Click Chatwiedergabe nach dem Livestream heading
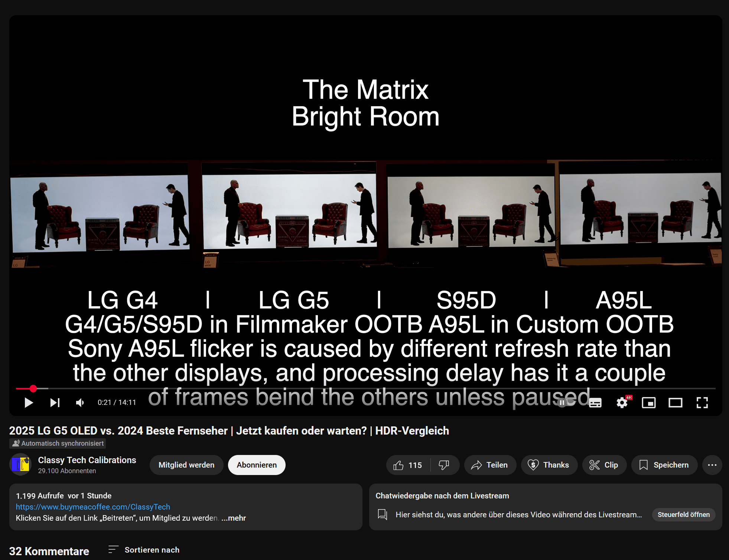Image resolution: width=729 pixels, height=560 pixels. click(x=442, y=496)
